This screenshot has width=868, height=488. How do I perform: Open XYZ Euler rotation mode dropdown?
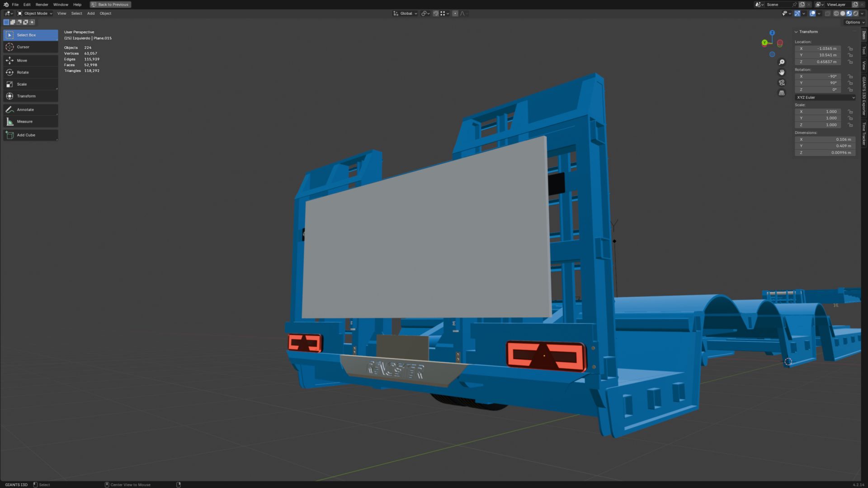(x=825, y=98)
